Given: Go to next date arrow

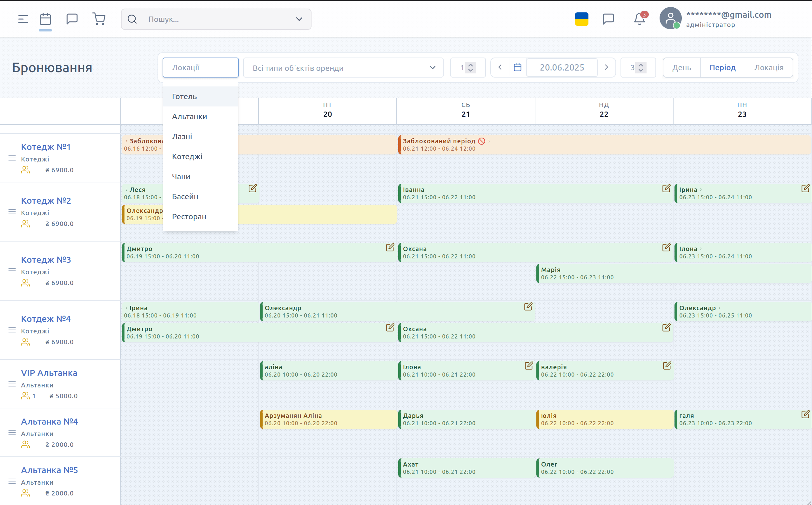Looking at the screenshot, I should [607, 67].
